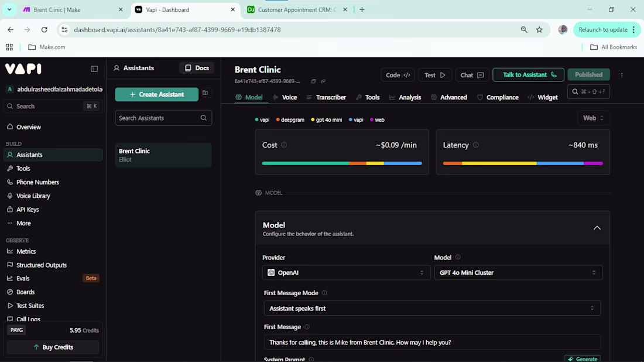View site information icon in address bar
Viewport: 644px width, 362px height.
point(64,30)
